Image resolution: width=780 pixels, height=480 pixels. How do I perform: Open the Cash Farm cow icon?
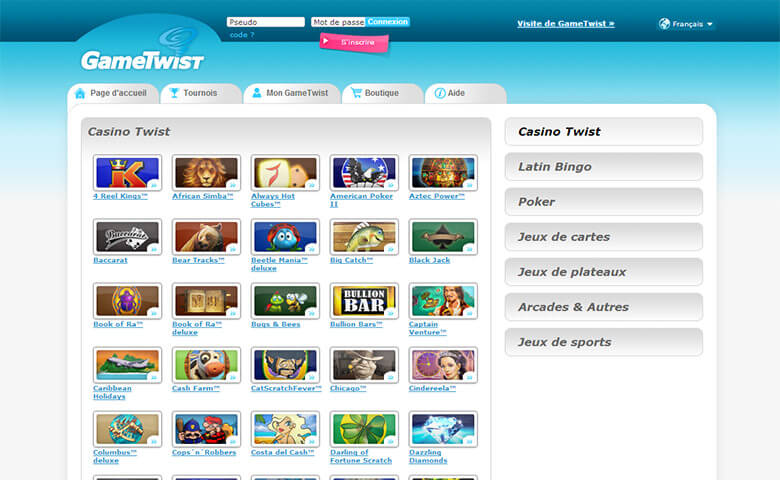pyautogui.click(x=206, y=365)
